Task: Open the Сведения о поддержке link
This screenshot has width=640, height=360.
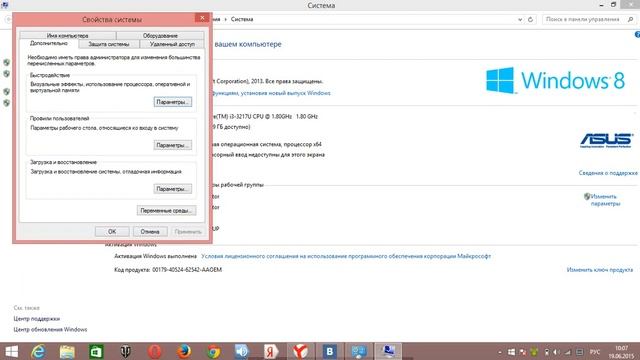Action: click(608, 173)
